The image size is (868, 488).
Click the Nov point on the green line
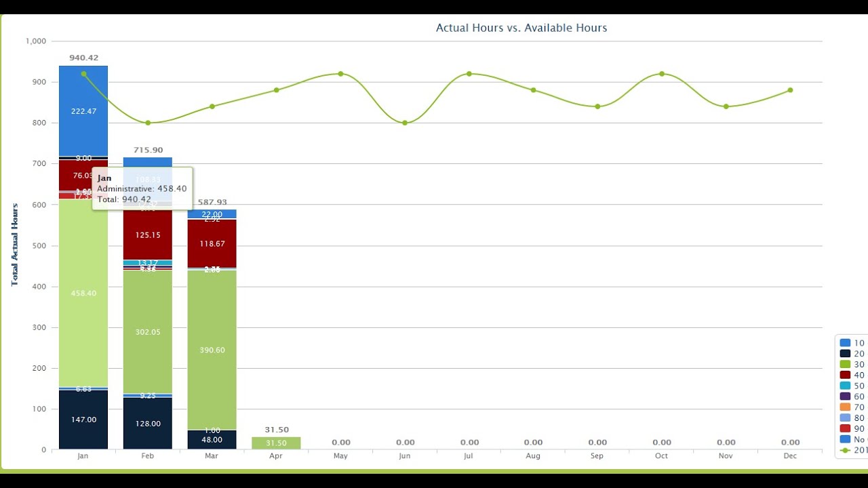click(726, 106)
